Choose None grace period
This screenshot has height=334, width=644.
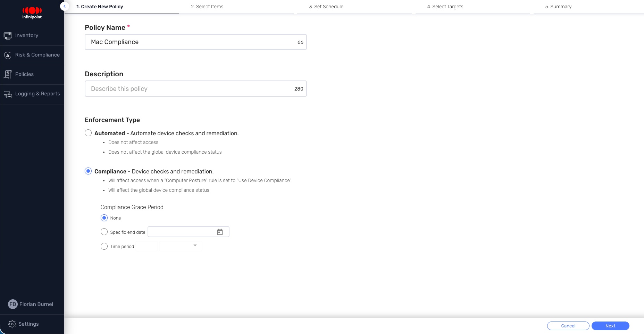[x=104, y=218]
